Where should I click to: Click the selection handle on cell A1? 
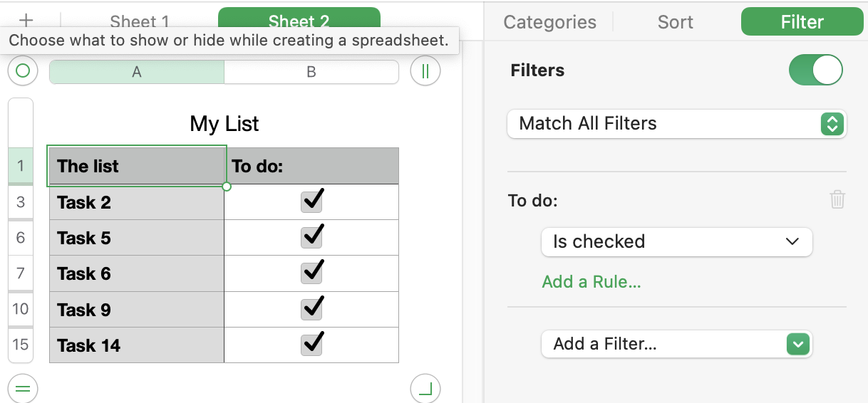[227, 187]
